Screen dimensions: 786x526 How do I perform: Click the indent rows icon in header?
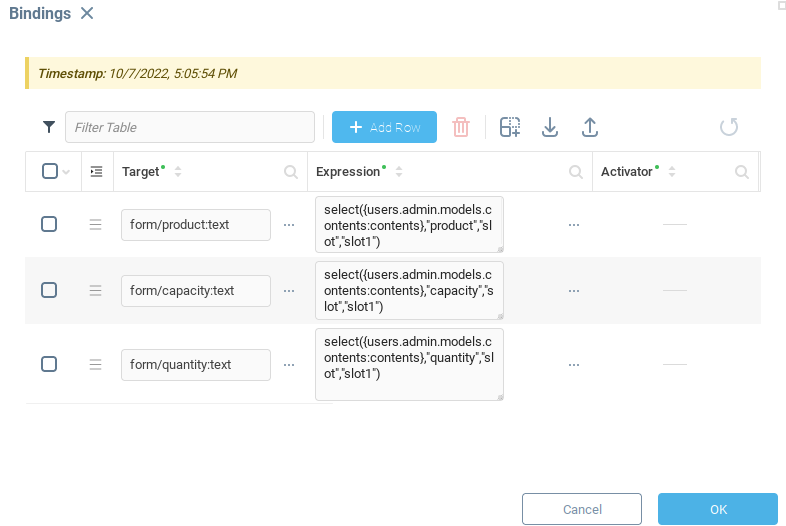click(x=96, y=172)
